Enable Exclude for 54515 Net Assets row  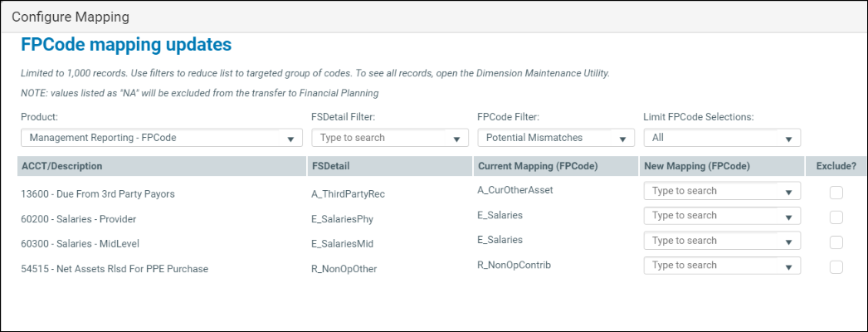tap(836, 267)
